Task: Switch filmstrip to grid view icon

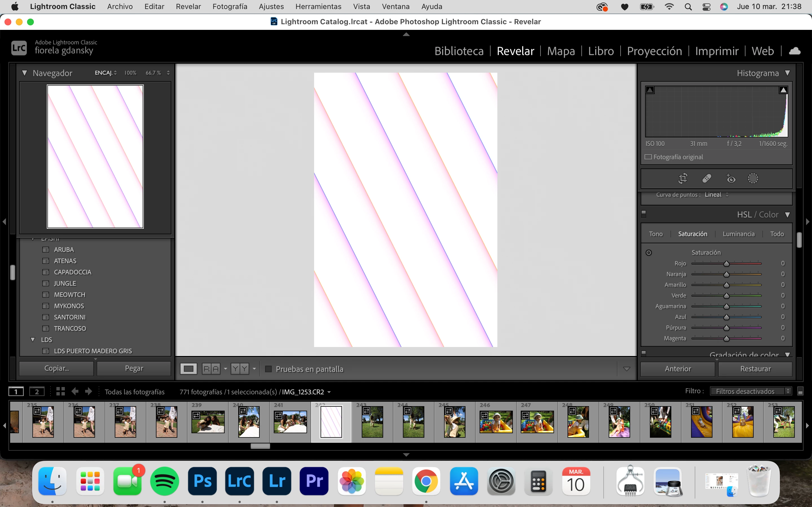Action: coord(60,391)
